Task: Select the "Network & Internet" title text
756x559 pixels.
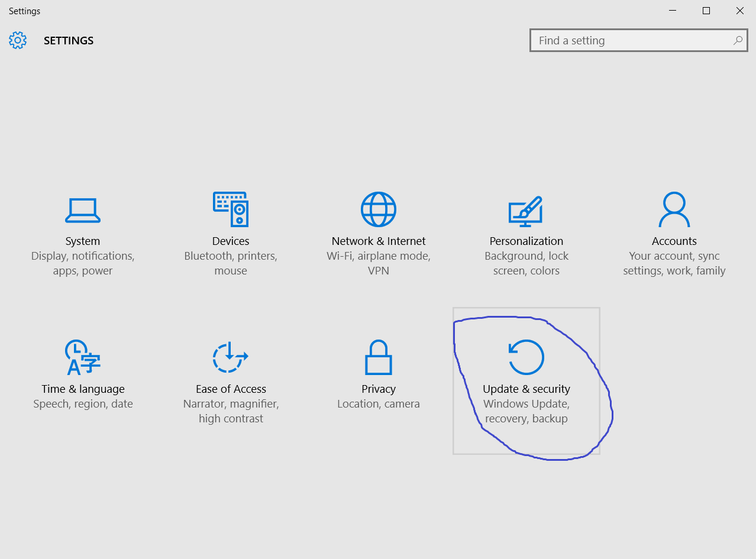Action: 379,241
